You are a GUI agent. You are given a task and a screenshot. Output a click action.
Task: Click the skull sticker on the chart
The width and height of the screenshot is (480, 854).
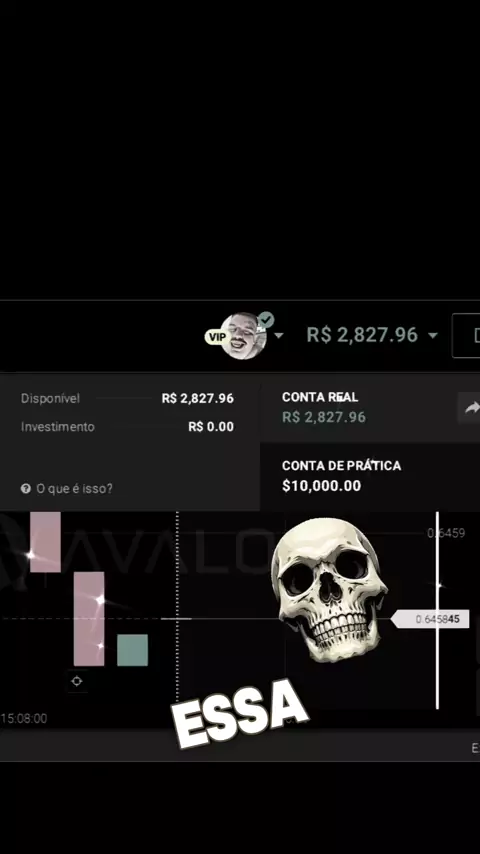[x=329, y=590]
